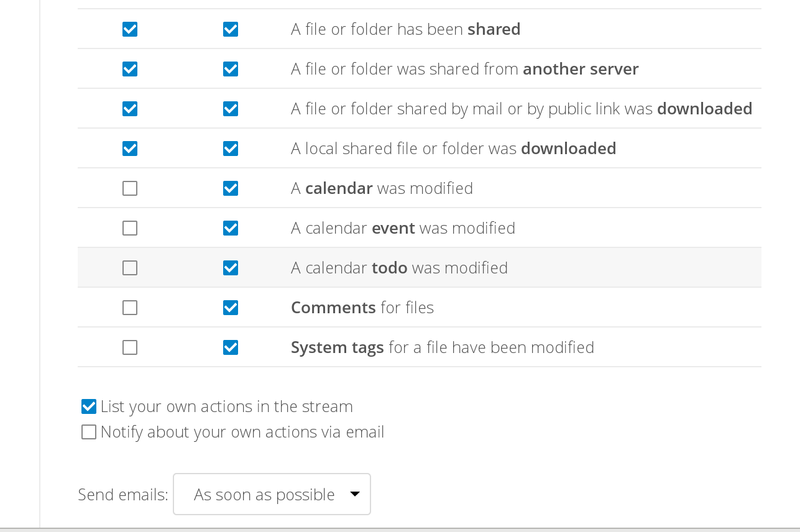Image resolution: width=800 pixels, height=532 pixels.
Task: Click 'A local shared file or folder was downloaded'
Action: tap(454, 149)
